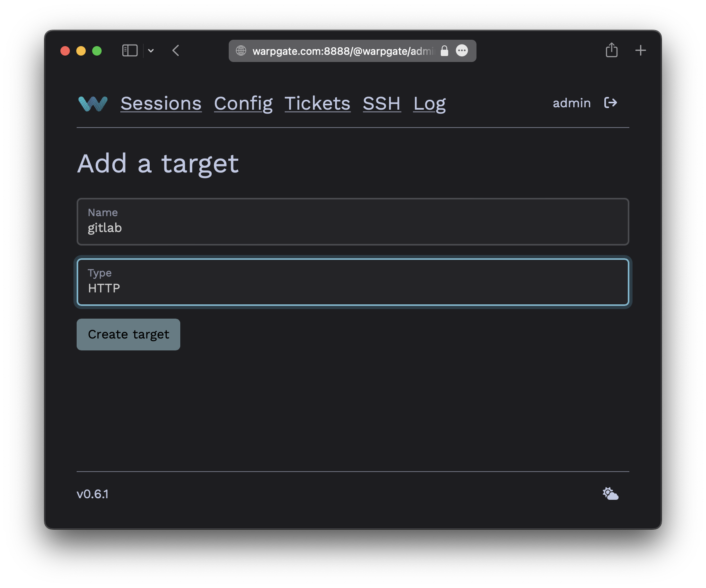The image size is (706, 588).
Task: Click the v0.6.1 version text
Action: point(93,494)
